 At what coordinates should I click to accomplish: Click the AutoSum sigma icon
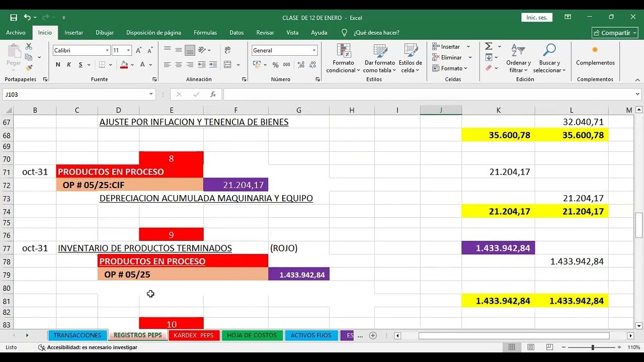point(489,46)
